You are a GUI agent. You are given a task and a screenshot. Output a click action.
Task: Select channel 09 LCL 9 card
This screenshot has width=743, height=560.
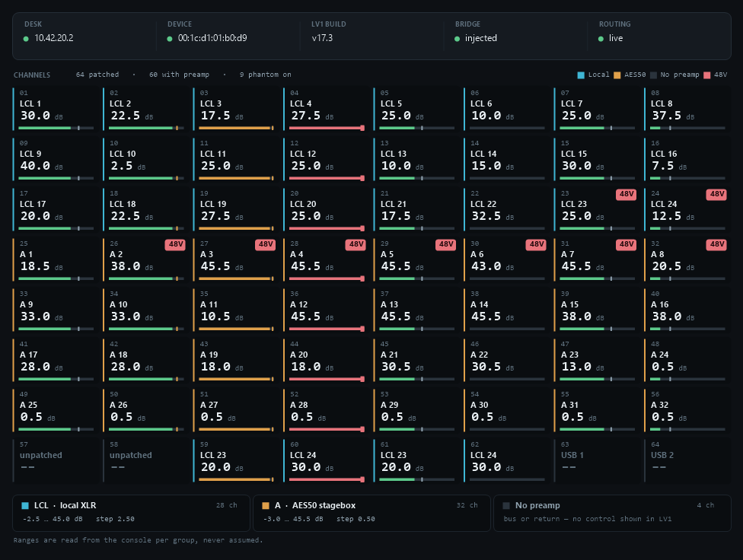pyautogui.click(x=56, y=160)
